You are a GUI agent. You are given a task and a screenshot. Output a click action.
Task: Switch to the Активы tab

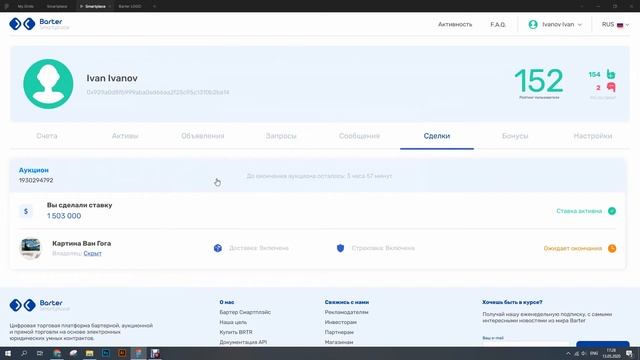(x=125, y=136)
